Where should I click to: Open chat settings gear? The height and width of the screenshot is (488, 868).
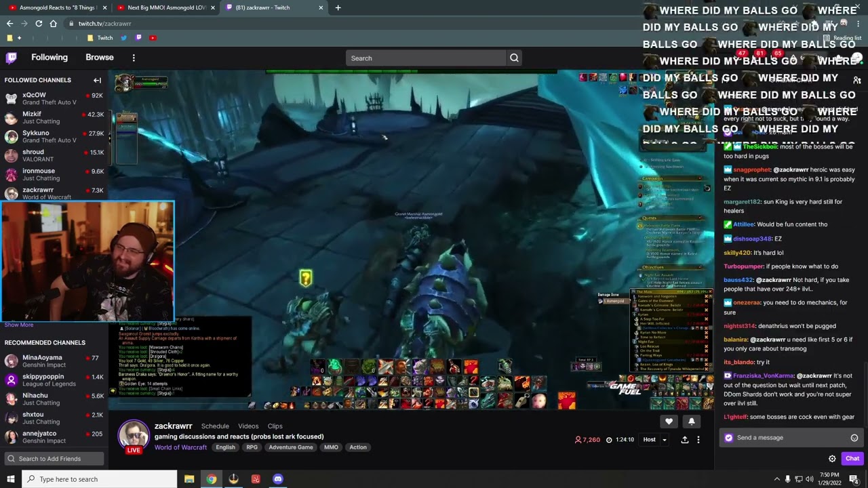click(x=832, y=459)
